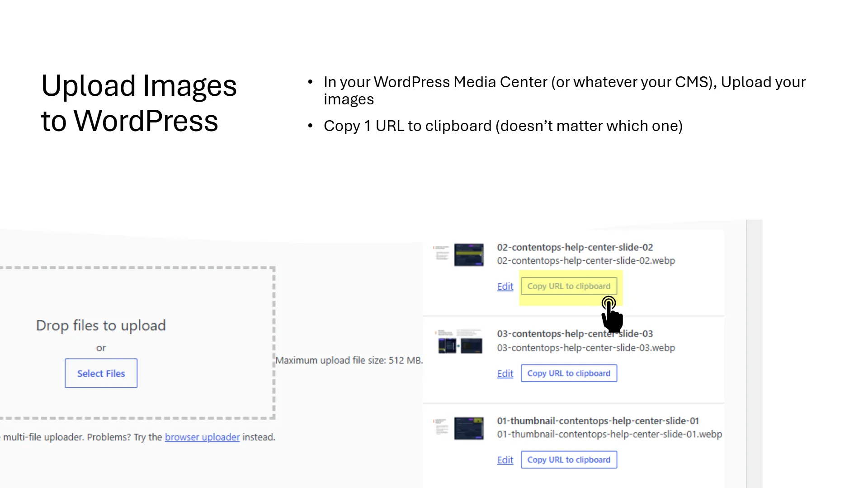Click the 'Upload Images to WordPress' slide title
Viewport: 868px width, 488px height.
[139, 103]
